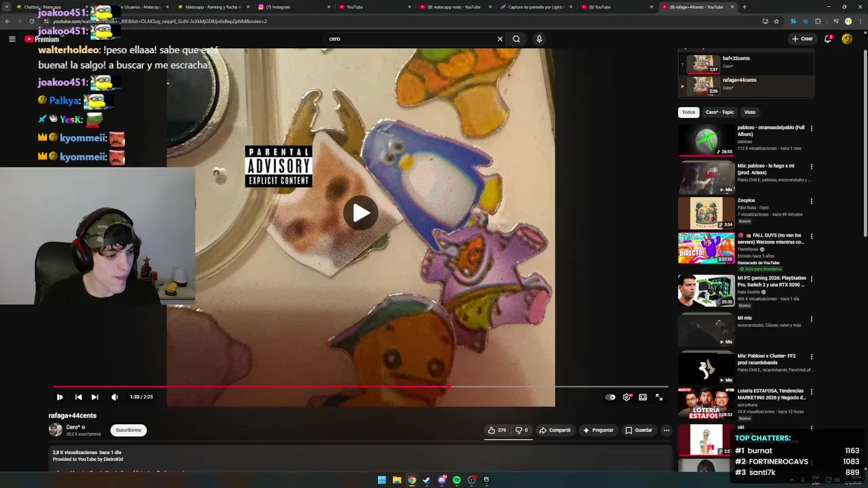Screen dimensions: 868x488
Task: Open options menu for Lotería ESTAFOSA
Action: click(811, 392)
